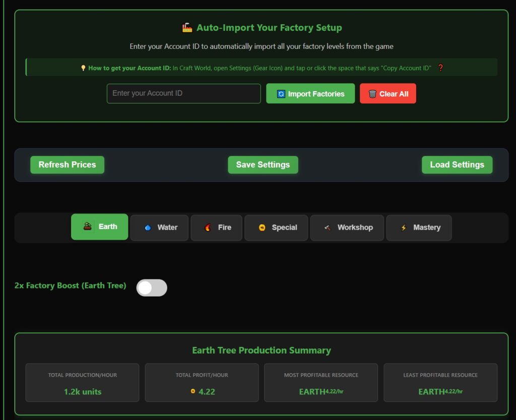The width and height of the screenshot is (516, 420).
Task: Click the Total Production/Hour summary card
Action: (82, 383)
